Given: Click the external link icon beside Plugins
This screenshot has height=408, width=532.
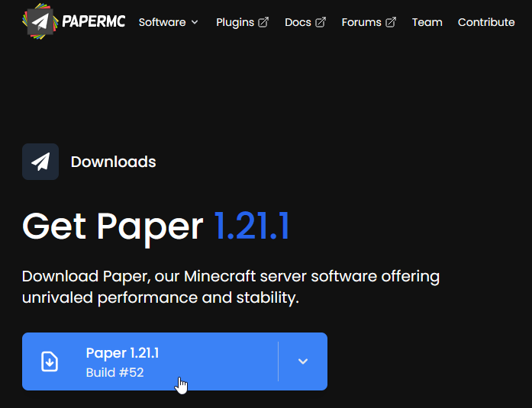Looking at the screenshot, I should click(263, 22).
